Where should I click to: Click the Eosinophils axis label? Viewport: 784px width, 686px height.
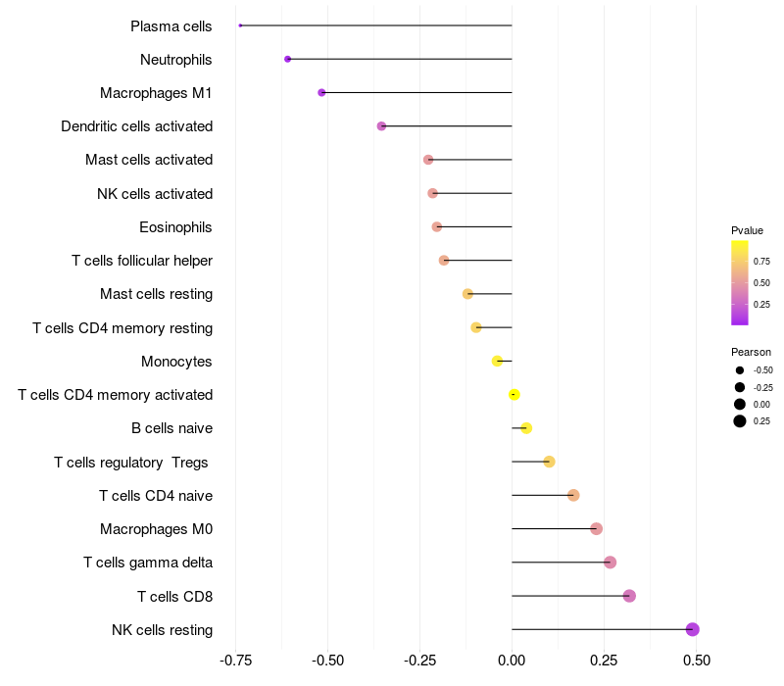point(175,227)
